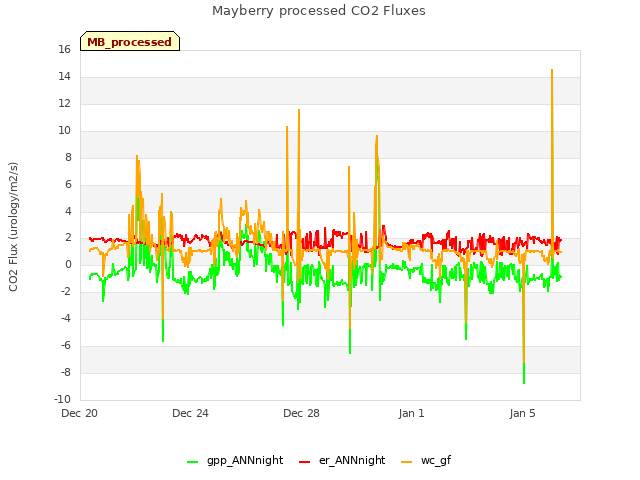
Task: Click the 2 y-axis tick label
Action: pos(68,238)
